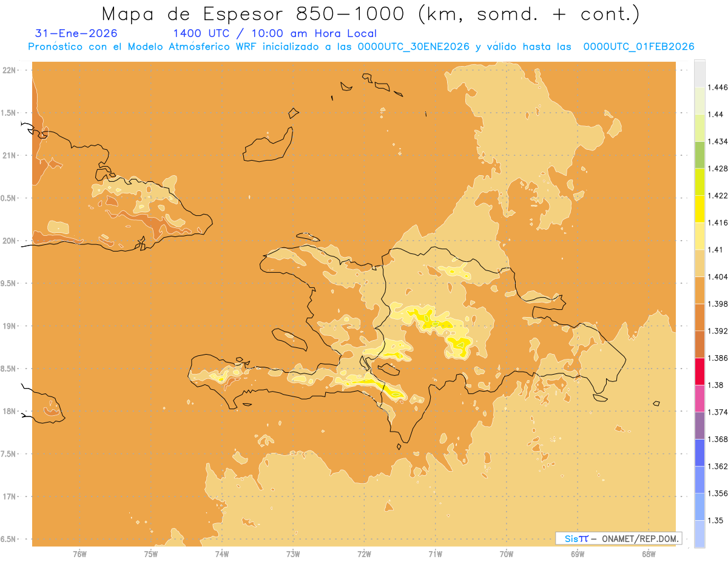The image size is (728, 562).
Task: Click the colorbar value '1.38'
Action: point(716,385)
